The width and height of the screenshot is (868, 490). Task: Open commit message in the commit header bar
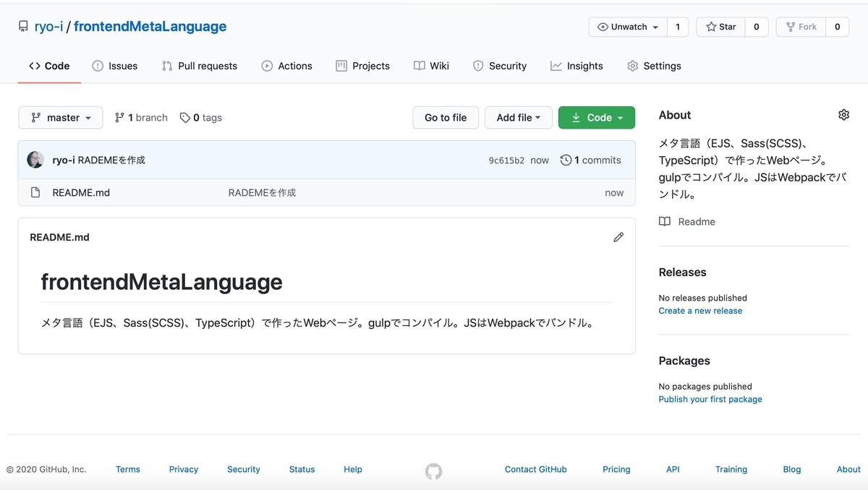111,160
